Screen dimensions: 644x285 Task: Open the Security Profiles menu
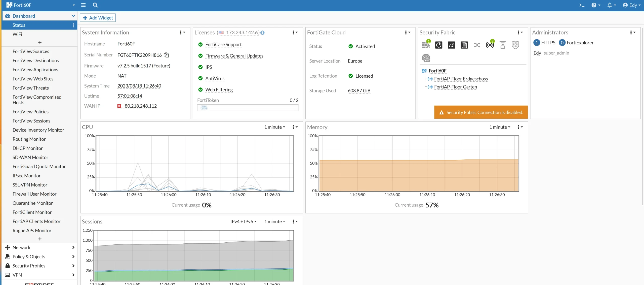click(x=29, y=266)
